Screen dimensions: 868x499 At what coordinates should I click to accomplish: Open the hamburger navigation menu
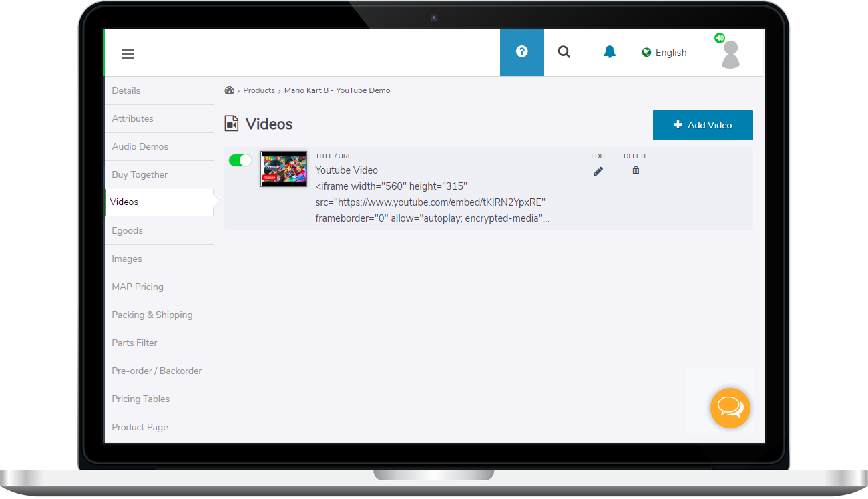point(128,54)
